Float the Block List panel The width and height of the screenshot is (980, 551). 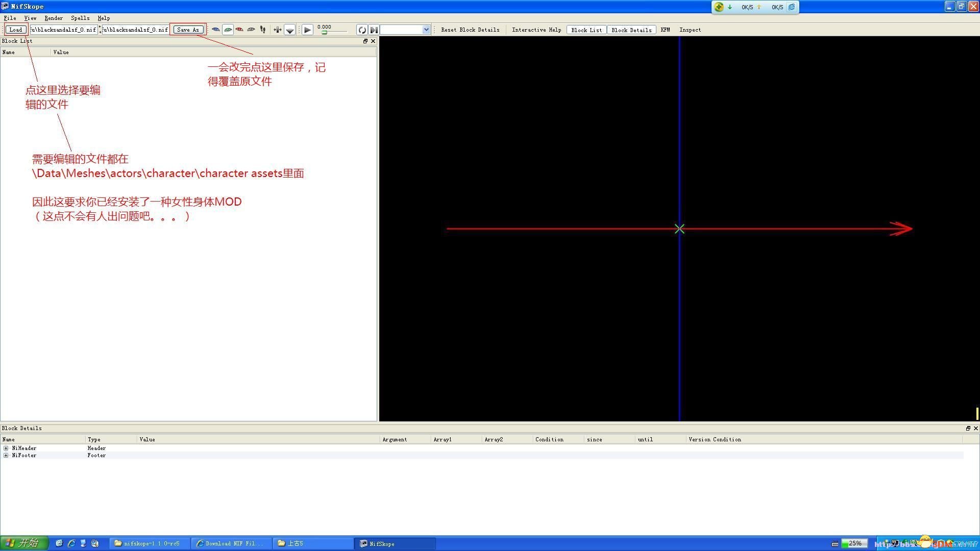pos(365,41)
